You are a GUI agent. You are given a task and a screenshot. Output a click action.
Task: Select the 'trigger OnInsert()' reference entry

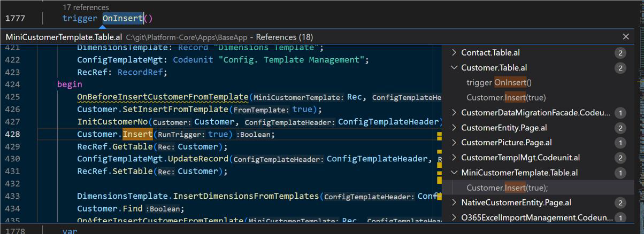point(499,82)
